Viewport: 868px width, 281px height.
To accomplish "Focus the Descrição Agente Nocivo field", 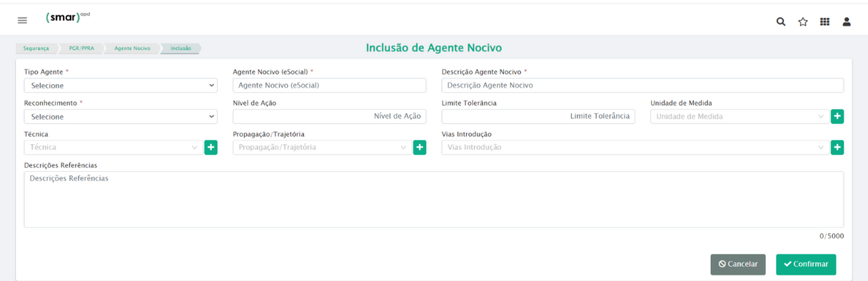I will [x=642, y=86].
